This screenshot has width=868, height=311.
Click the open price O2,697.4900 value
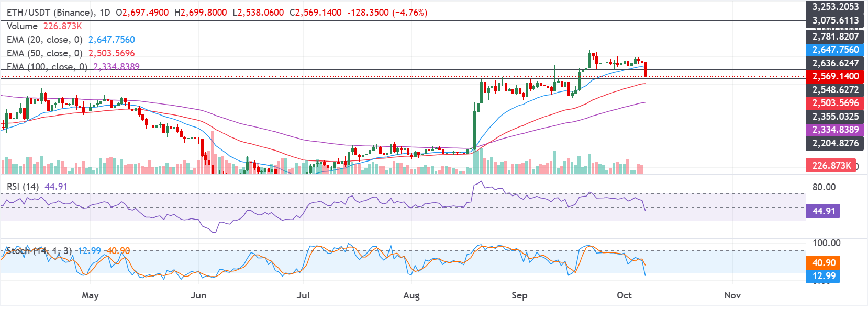tap(142, 12)
